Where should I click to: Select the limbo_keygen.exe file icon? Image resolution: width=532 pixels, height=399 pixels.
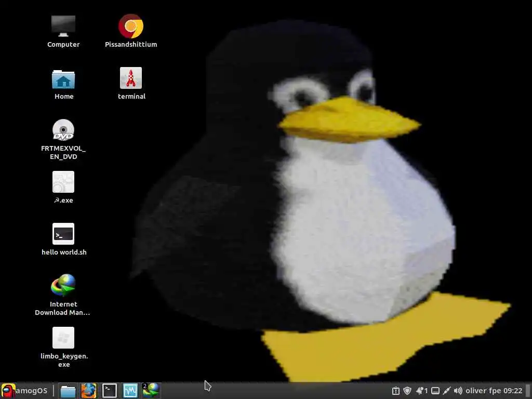coord(63,338)
